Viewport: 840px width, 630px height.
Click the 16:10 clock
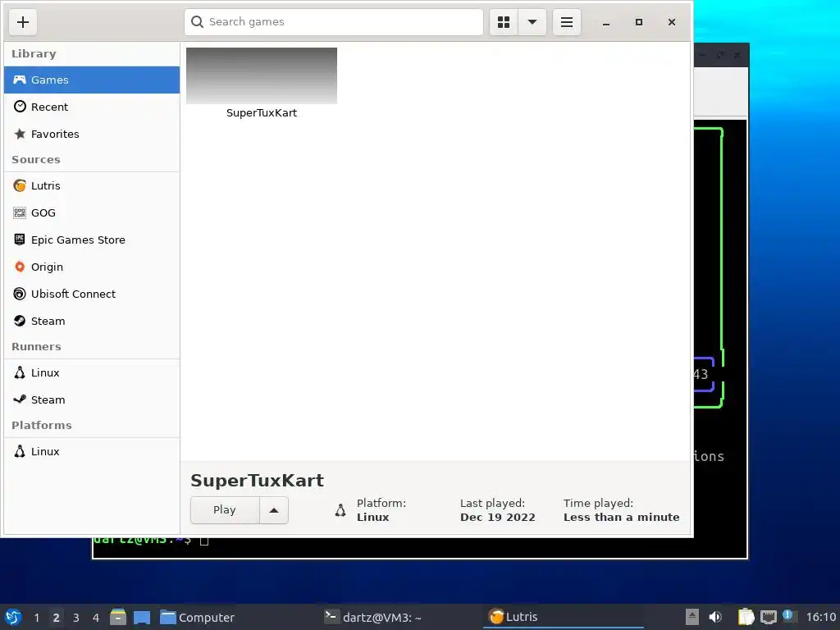pyautogui.click(x=820, y=618)
